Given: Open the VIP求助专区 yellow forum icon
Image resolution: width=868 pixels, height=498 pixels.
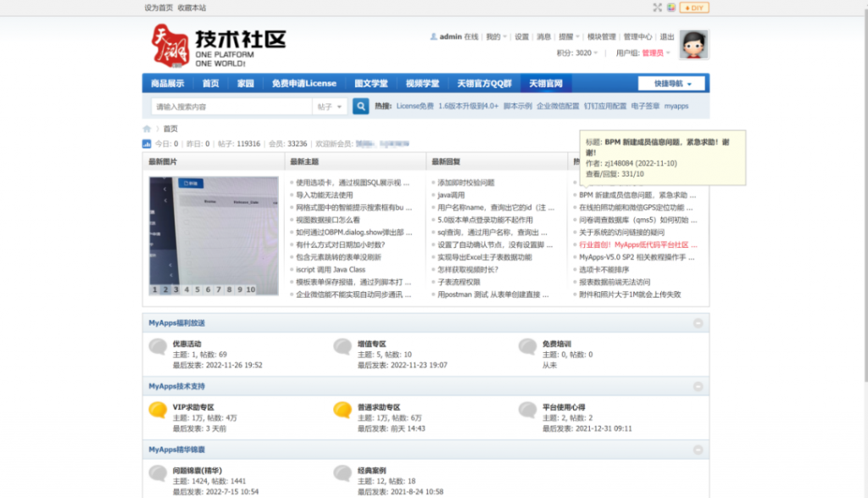Looking at the screenshot, I should (157, 411).
